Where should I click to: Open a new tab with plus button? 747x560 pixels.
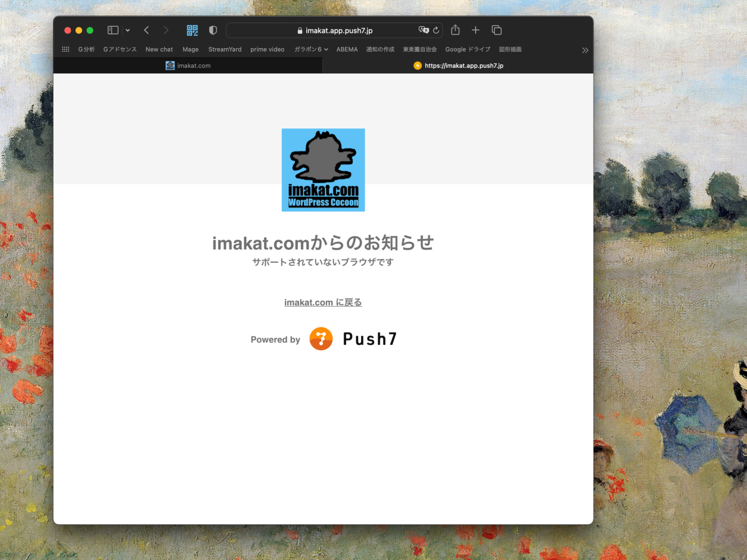pos(476,30)
